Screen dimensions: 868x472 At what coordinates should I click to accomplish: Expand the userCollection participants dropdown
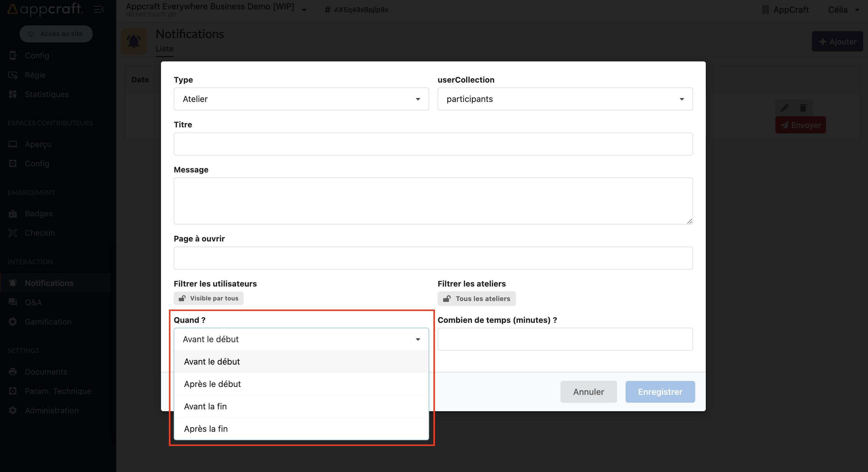pos(565,99)
